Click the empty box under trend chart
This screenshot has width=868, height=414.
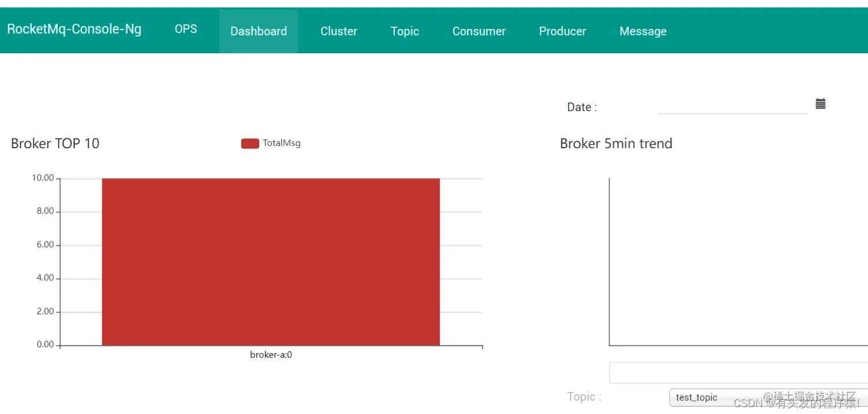[738, 373]
